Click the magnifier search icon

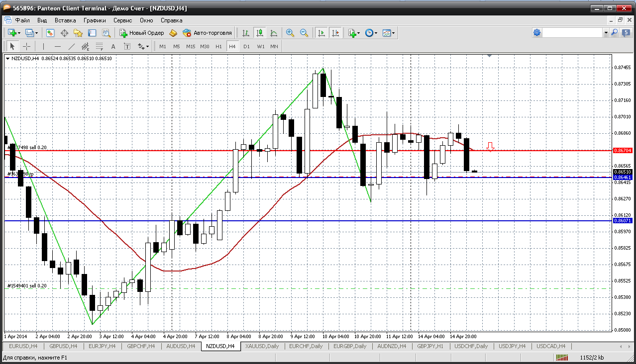pos(615,33)
